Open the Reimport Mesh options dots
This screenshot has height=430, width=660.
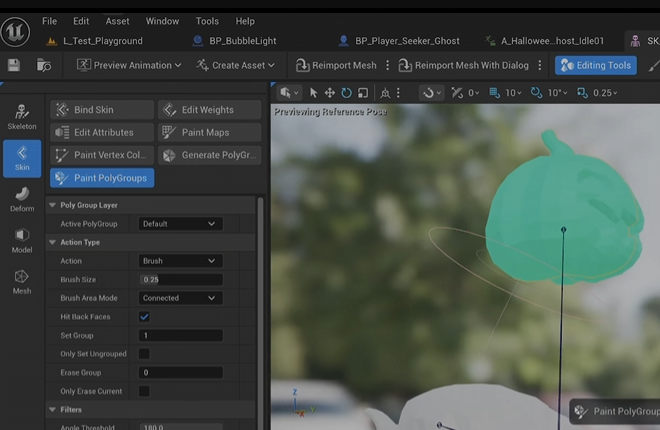(388, 65)
